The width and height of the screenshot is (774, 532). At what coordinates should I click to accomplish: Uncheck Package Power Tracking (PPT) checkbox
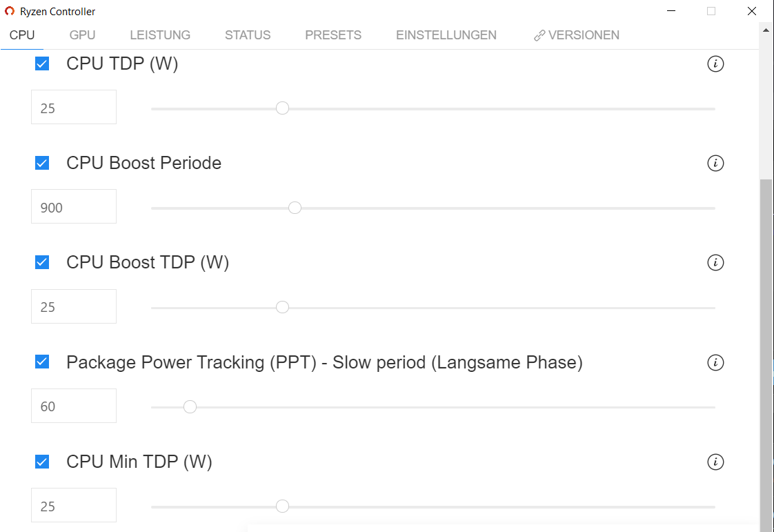[x=42, y=362]
